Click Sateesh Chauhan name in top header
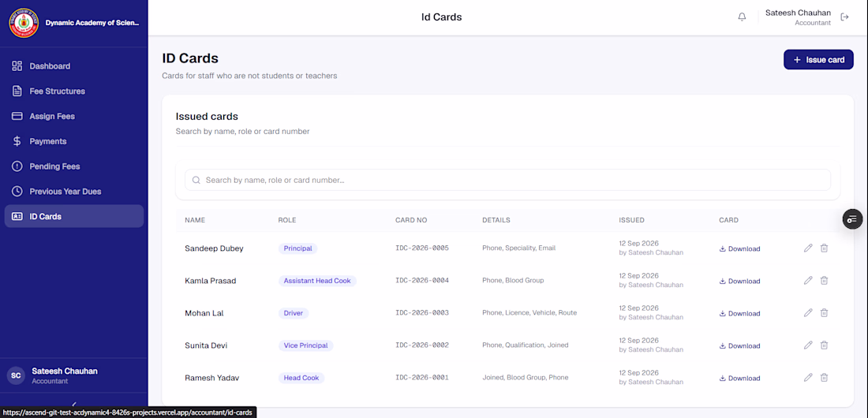Viewport: 868px width, 418px height. pyautogui.click(x=798, y=13)
